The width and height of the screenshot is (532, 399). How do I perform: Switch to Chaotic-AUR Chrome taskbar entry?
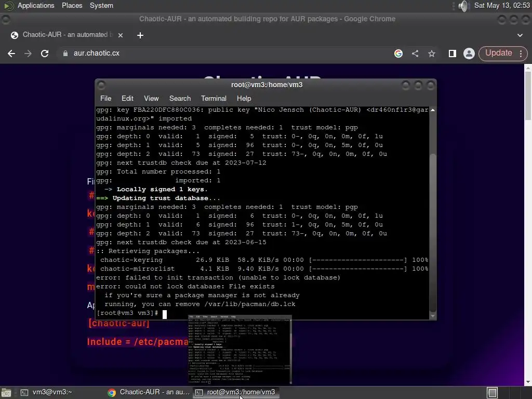[x=149, y=393]
